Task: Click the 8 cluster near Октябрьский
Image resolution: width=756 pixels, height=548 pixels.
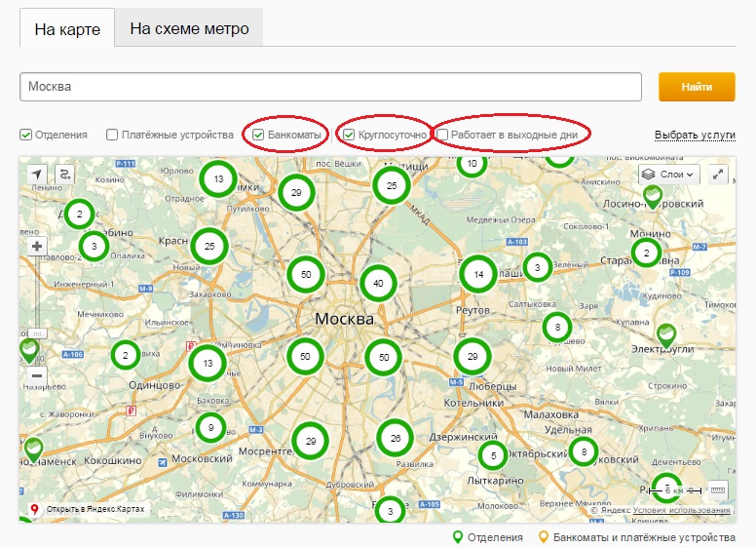Action: (x=584, y=452)
